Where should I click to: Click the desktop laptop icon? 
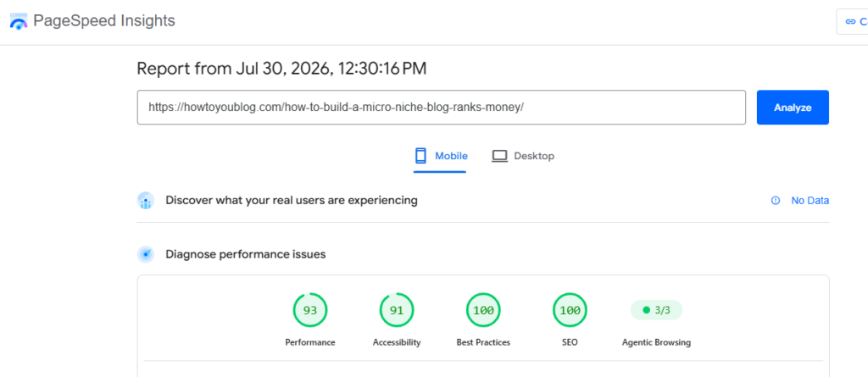click(500, 156)
